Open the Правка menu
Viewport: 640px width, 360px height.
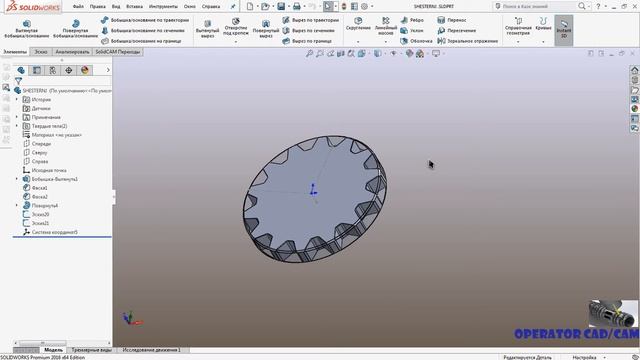[x=98, y=7]
